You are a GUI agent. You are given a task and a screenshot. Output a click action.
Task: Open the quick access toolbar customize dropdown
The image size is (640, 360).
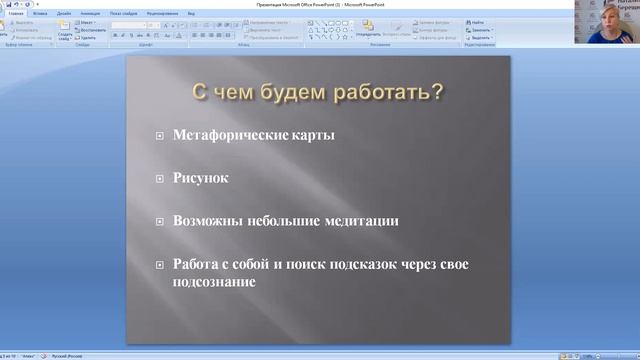point(38,4)
